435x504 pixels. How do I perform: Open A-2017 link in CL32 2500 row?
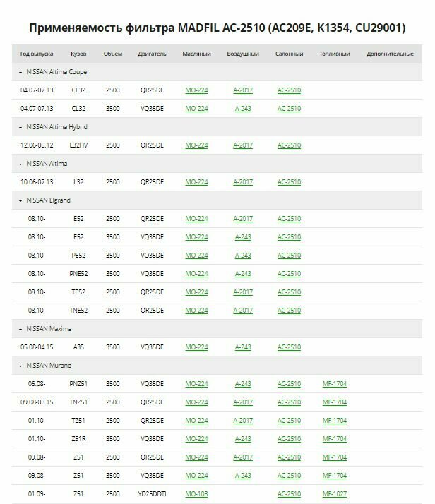(243, 90)
